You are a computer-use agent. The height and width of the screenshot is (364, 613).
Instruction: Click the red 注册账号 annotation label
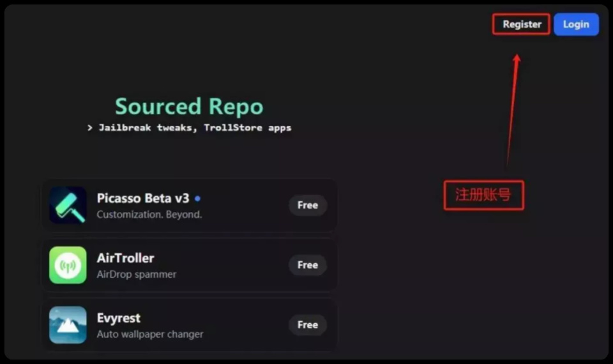pos(483,195)
